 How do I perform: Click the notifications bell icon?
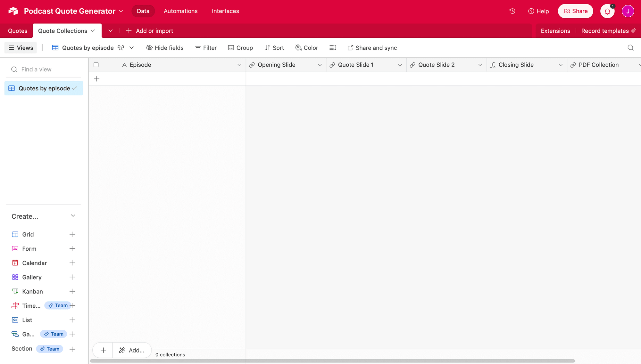click(x=607, y=11)
